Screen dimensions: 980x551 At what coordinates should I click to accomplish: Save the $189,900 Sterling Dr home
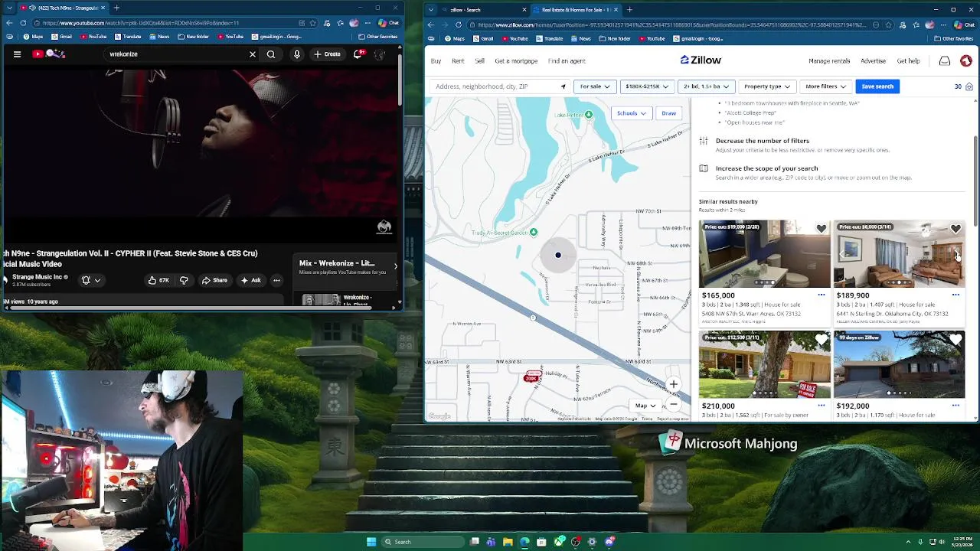pos(955,229)
